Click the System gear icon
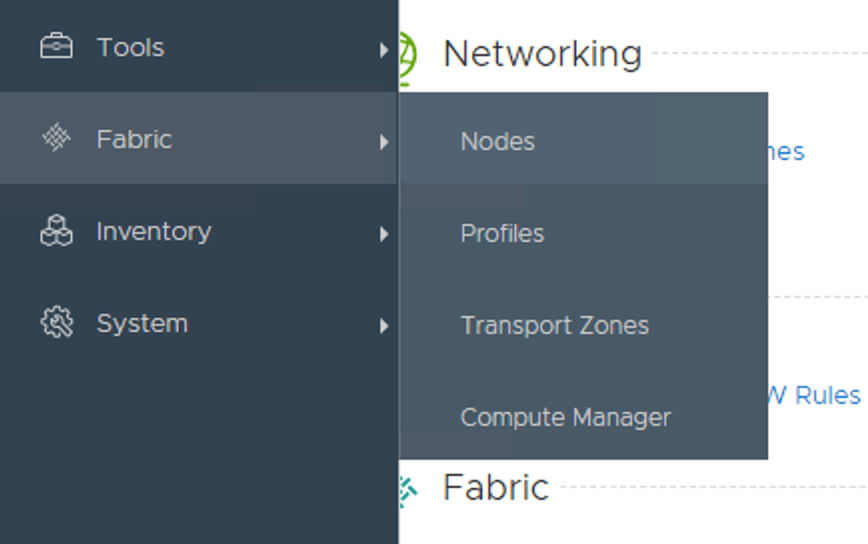The height and width of the screenshot is (544, 868). coord(56,323)
